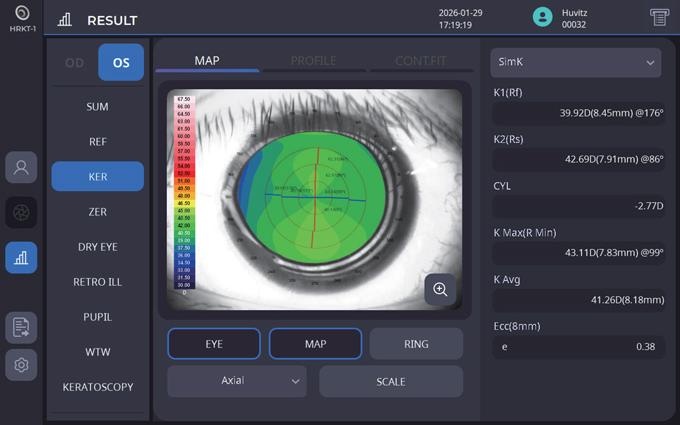This screenshot has height=425, width=680.
Task: Click the K Max value 43.11D field
Action: click(x=579, y=253)
